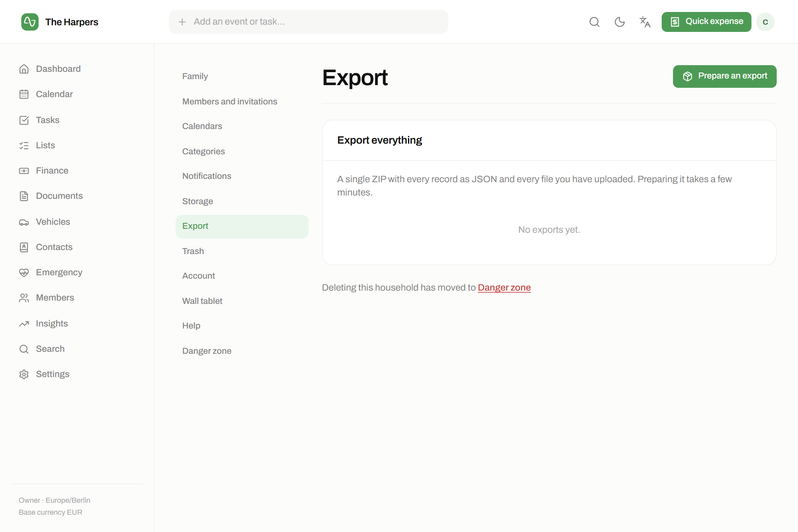Image resolution: width=798 pixels, height=532 pixels.
Task: Open Tasks via the checkbox icon
Action: pos(24,120)
